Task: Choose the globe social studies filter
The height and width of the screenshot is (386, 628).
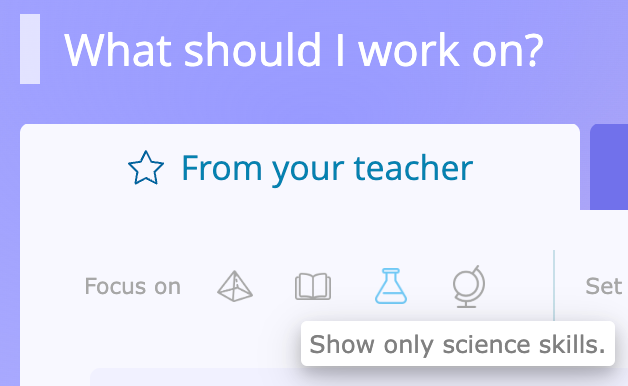Action: [469, 287]
